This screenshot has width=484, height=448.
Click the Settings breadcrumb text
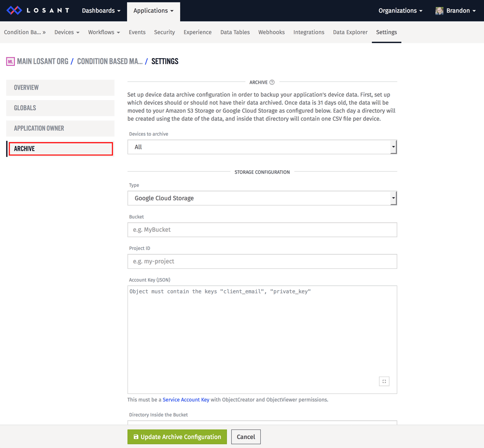pos(165,61)
